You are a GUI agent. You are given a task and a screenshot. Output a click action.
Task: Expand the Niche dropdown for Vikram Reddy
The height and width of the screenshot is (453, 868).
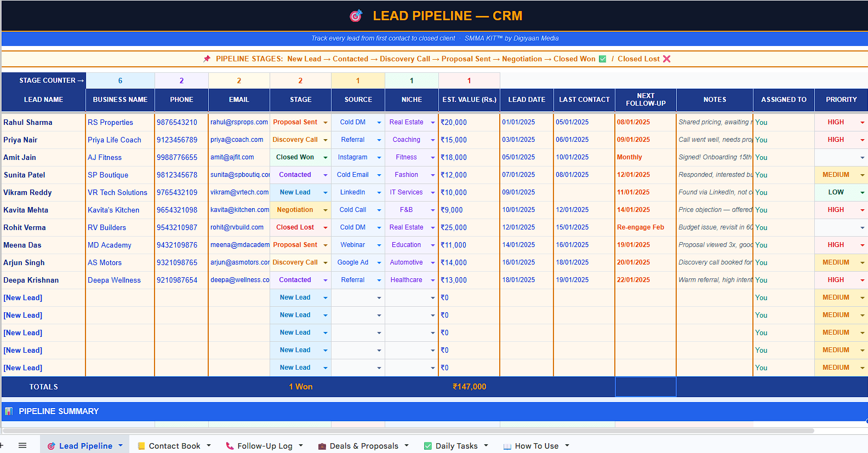(x=433, y=192)
